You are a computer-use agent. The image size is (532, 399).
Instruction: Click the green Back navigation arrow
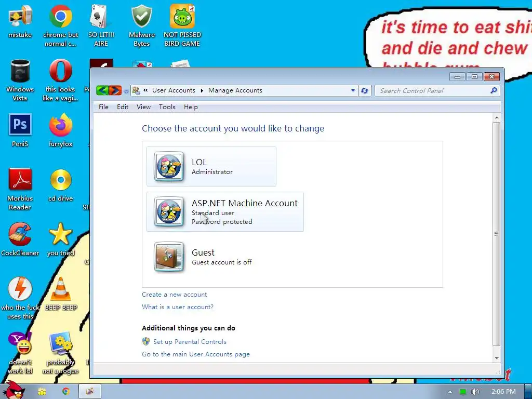pos(102,90)
